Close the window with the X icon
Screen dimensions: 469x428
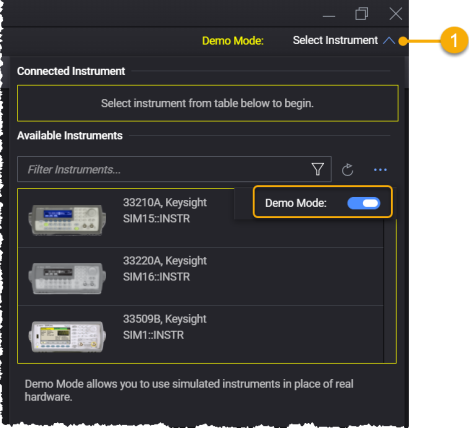[396, 14]
